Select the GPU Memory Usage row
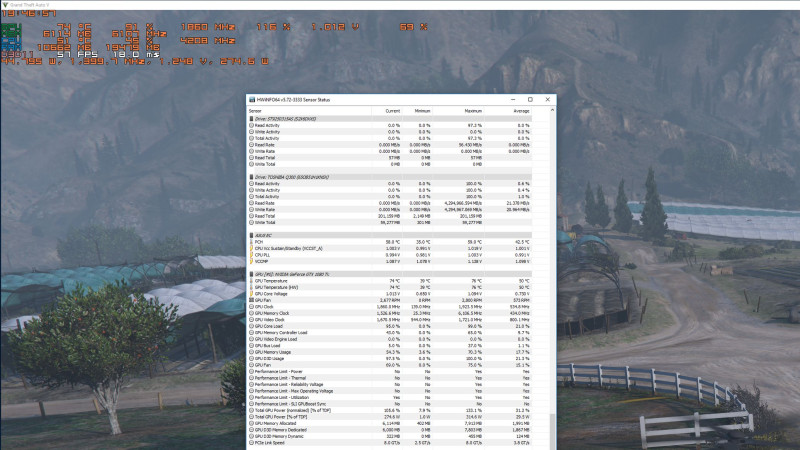Viewport: 800px width, 450px height. 389,352
